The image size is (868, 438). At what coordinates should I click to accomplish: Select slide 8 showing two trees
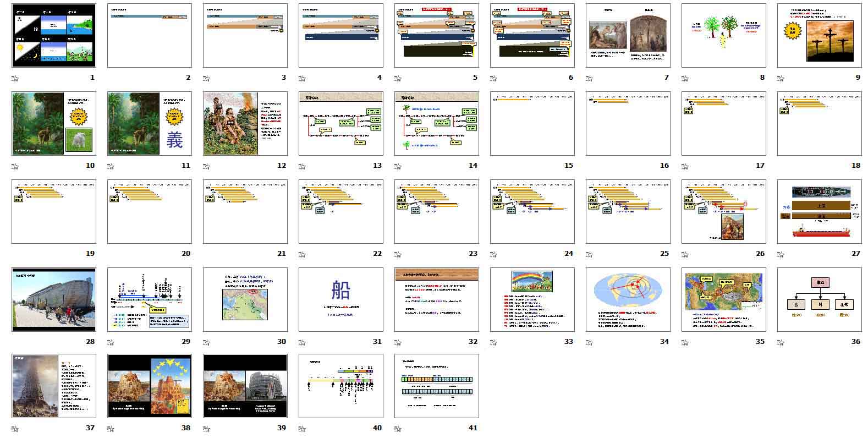coord(723,35)
